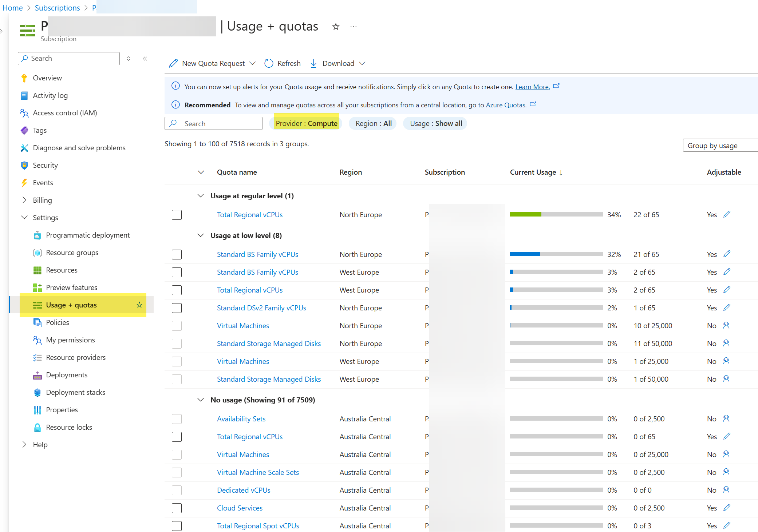Click the quota Search field beside Provider filter
This screenshot has width=758, height=532.
coord(213,123)
